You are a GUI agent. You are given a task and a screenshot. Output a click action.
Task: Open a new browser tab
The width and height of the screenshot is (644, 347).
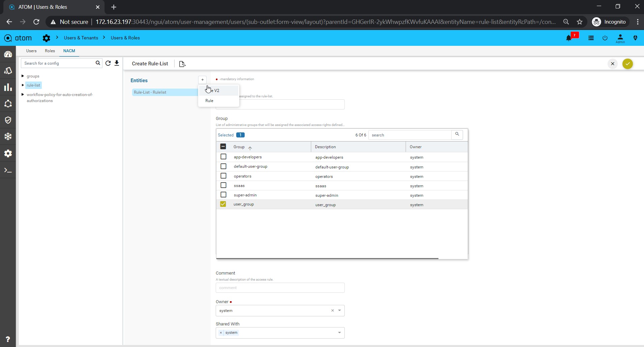(x=114, y=7)
